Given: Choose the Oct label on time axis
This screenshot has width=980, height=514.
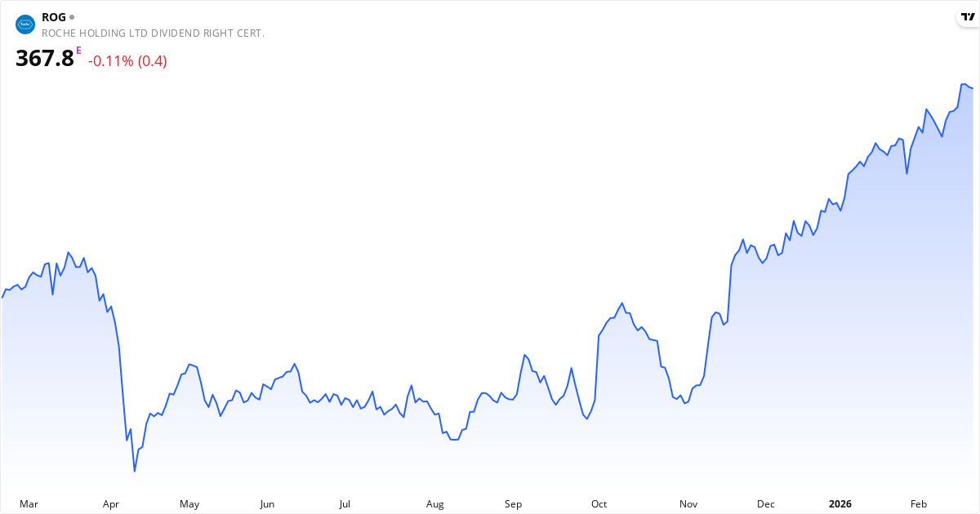Looking at the screenshot, I should point(599,504).
